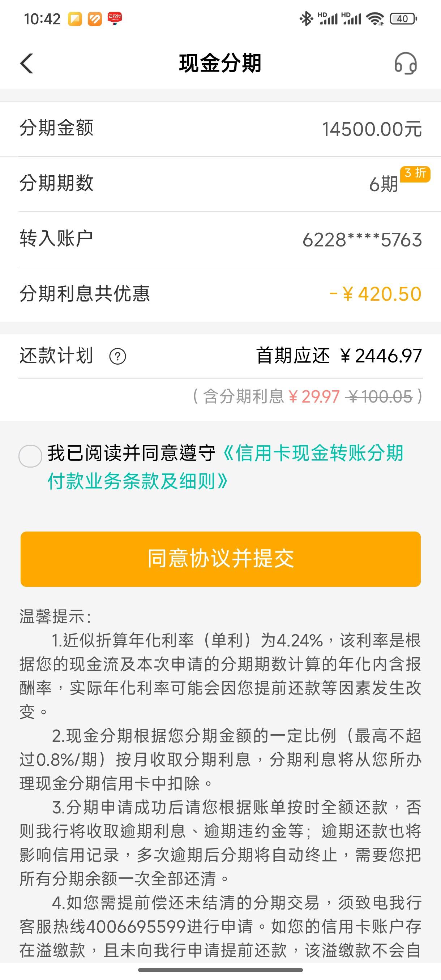Screen dimensions: 441x980
Task: Tap the 3折 discount badge
Action: 415,174
